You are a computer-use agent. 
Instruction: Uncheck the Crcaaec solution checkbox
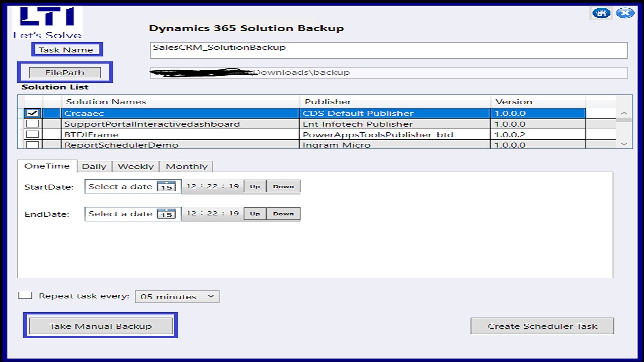pyautogui.click(x=33, y=113)
